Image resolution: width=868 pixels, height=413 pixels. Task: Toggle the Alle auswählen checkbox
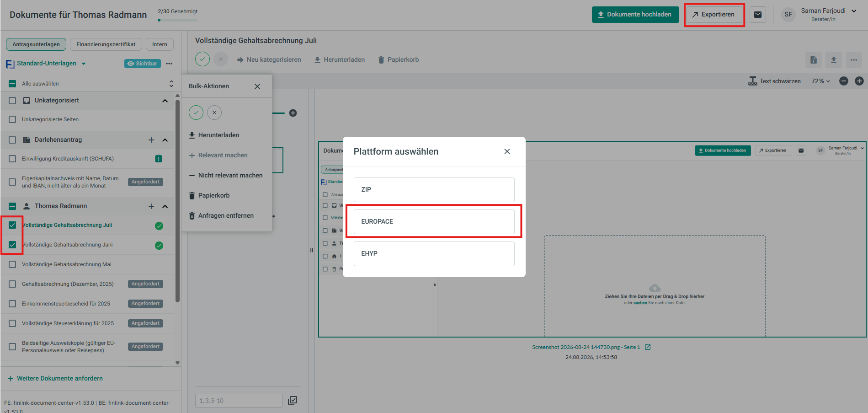(12, 84)
